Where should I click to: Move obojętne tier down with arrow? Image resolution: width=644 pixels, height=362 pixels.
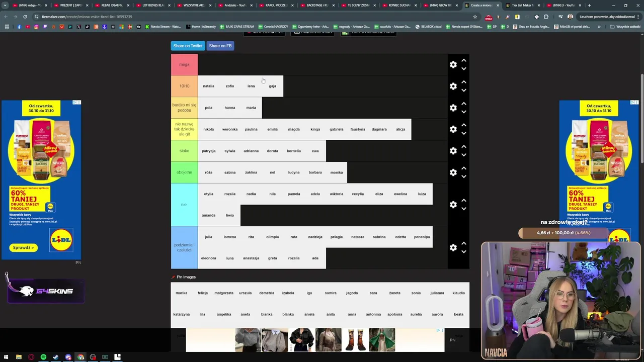(464, 176)
